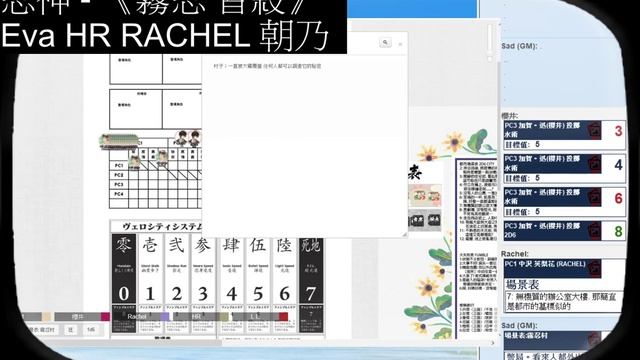640x360 pixels.
Task: Click the navy-bordered scene table sheet beside the flowers
Action: click(476, 248)
